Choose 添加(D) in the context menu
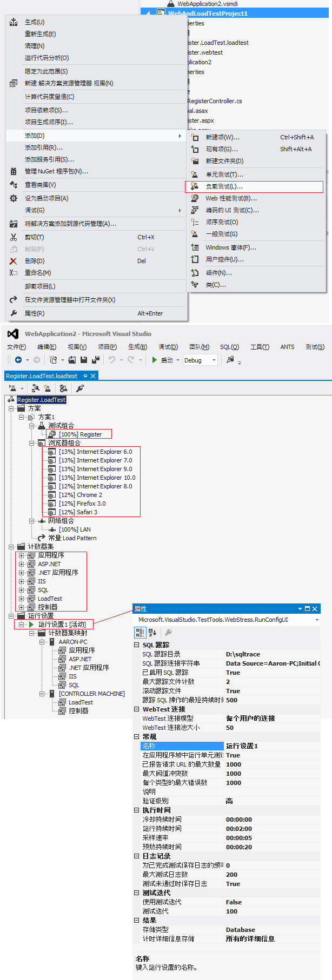 click(x=96, y=136)
